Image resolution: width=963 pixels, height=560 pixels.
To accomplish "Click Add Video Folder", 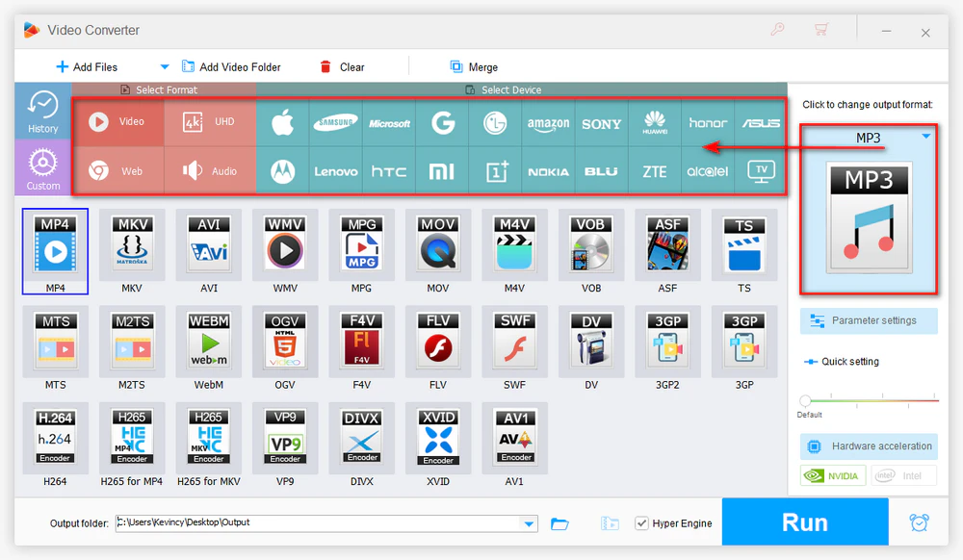I will tap(231, 66).
